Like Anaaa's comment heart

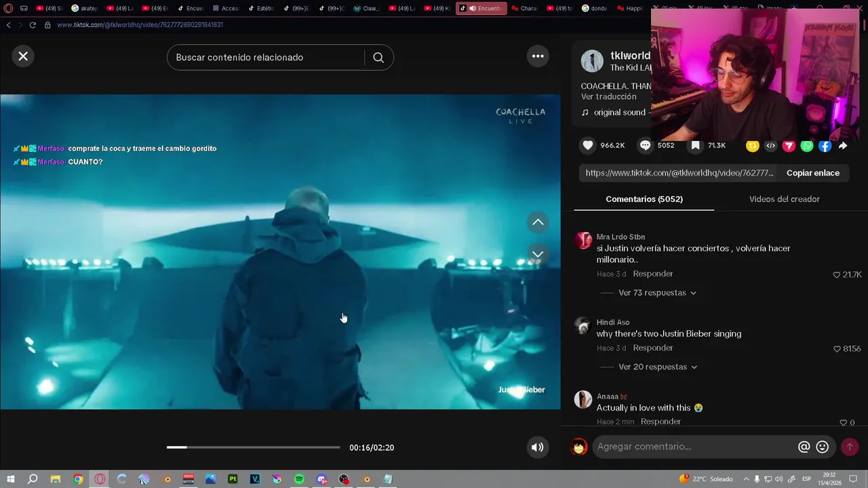click(843, 422)
